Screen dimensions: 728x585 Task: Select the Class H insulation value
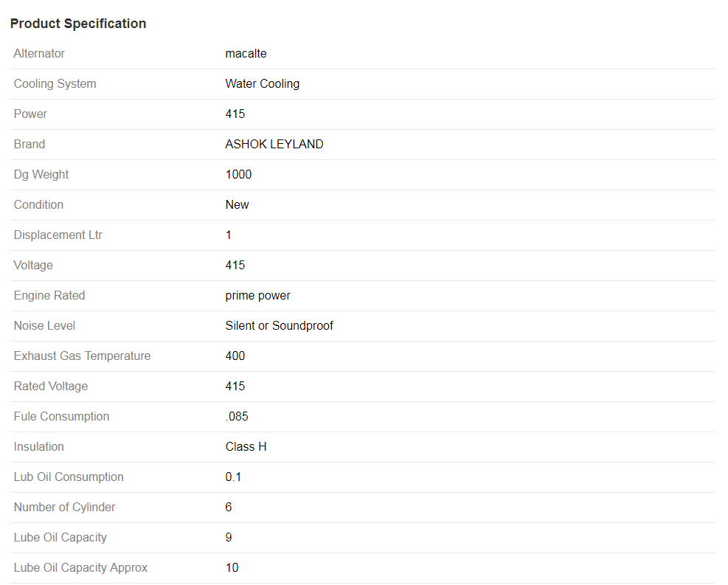(x=246, y=446)
